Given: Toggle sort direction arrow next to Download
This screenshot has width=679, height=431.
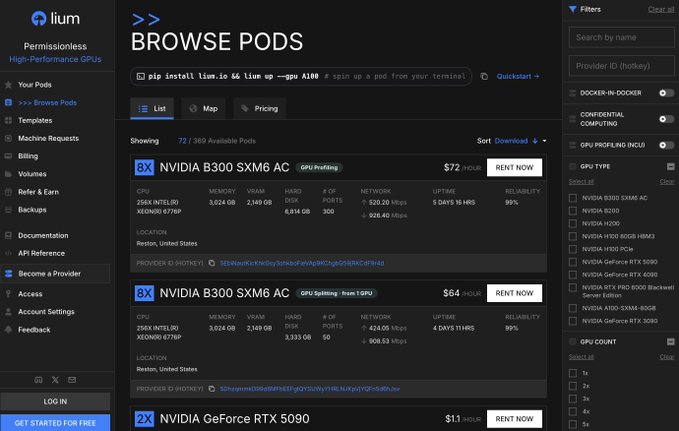Looking at the screenshot, I should pos(535,141).
